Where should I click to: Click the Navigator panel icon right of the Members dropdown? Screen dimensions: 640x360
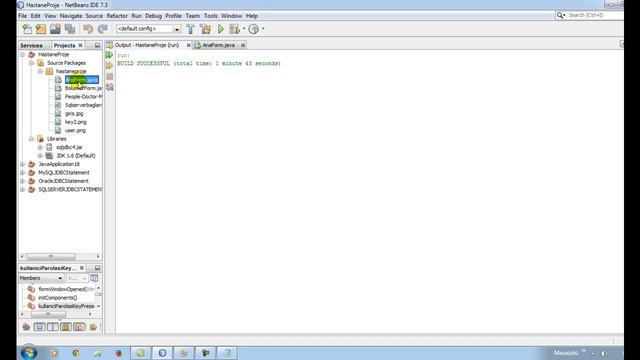pos(94,278)
